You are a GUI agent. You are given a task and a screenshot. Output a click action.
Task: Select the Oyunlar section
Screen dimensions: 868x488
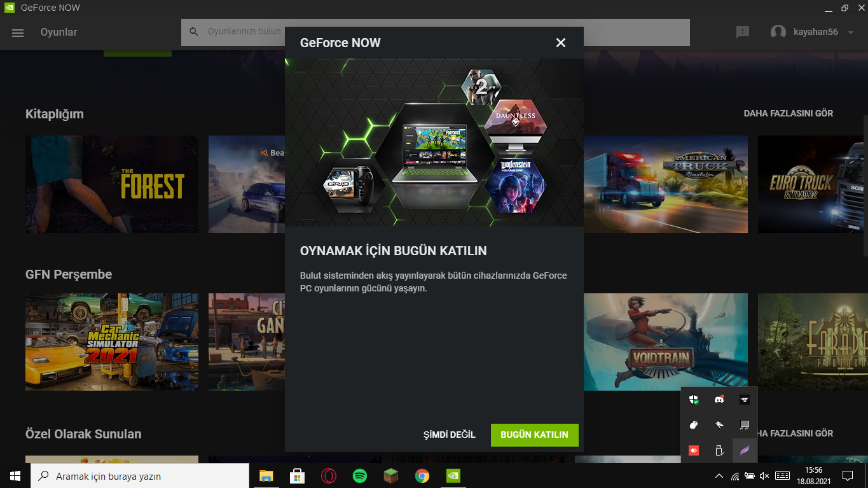point(59,32)
